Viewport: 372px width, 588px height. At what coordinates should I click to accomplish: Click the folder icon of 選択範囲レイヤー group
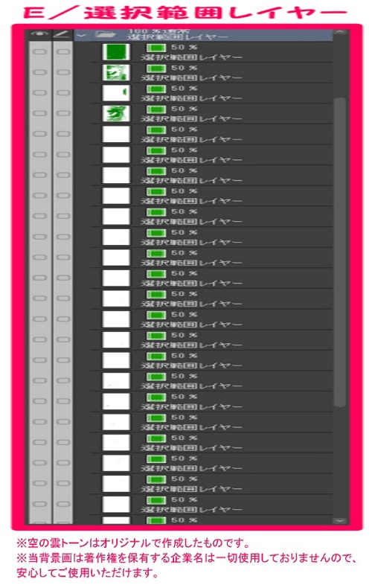[105, 34]
